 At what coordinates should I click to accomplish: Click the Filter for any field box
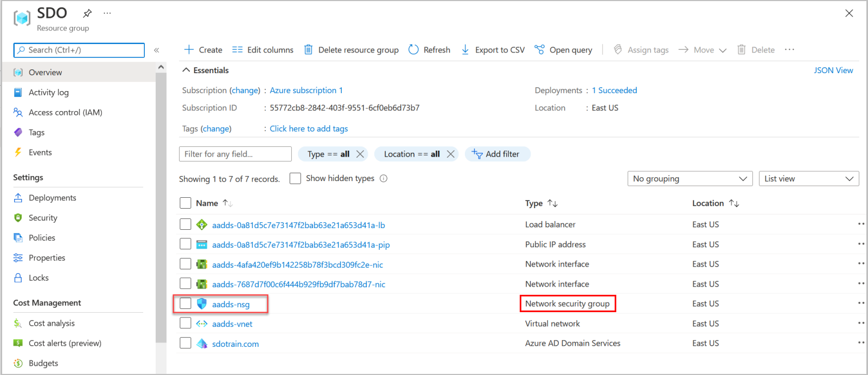point(235,154)
